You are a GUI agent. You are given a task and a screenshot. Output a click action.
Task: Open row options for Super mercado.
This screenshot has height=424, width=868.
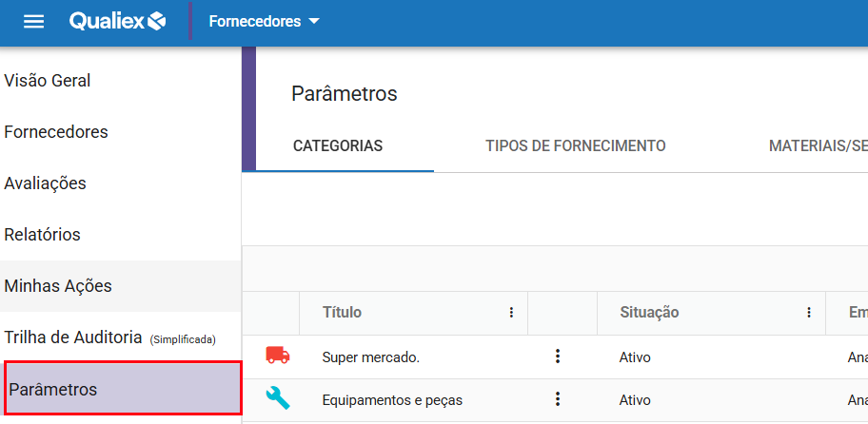558,357
